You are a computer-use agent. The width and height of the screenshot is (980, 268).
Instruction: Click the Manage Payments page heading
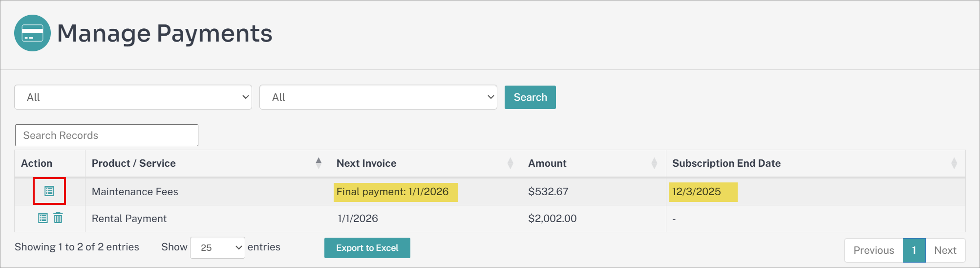(x=165, y=33)
